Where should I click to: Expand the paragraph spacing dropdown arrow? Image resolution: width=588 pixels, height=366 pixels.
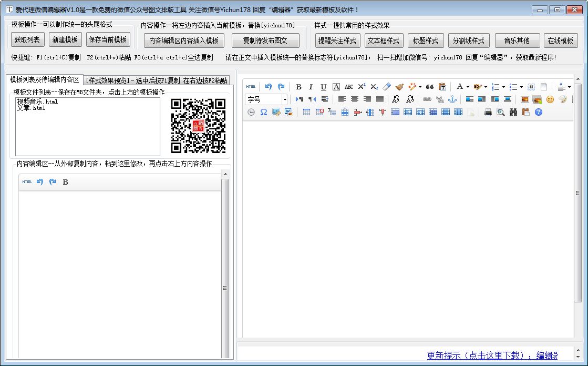[569, 87]
